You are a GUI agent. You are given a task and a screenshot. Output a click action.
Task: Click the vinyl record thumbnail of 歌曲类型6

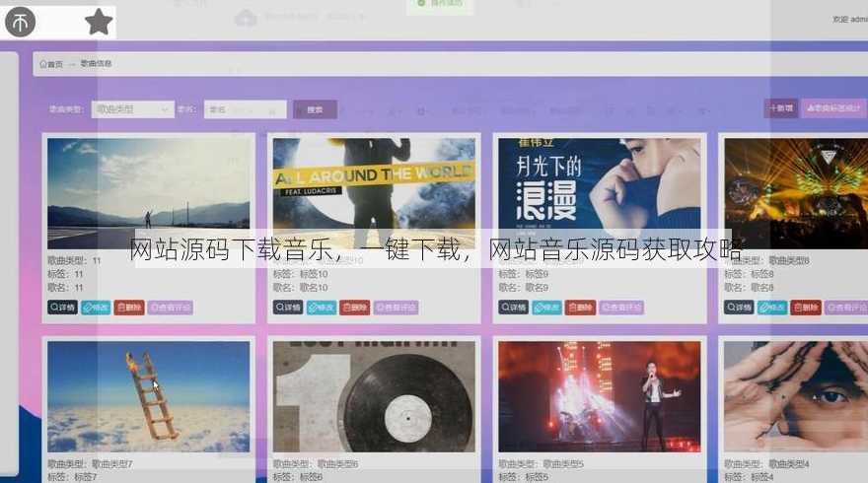click(374, 396)
